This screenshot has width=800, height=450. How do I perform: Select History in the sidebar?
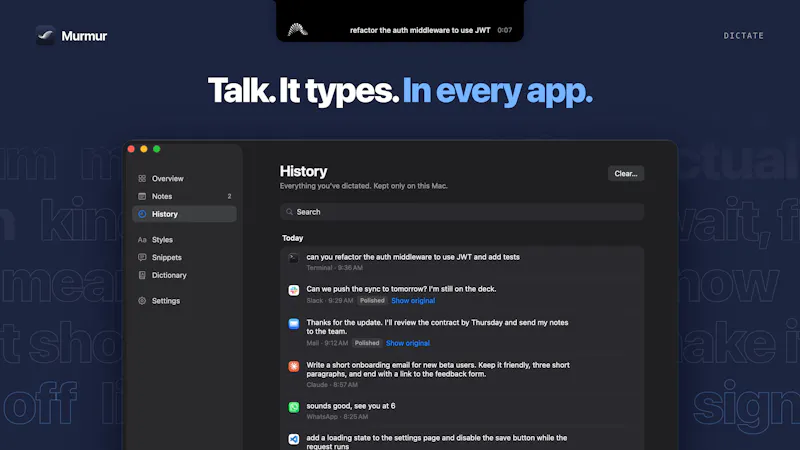click(x=184, y=214)
